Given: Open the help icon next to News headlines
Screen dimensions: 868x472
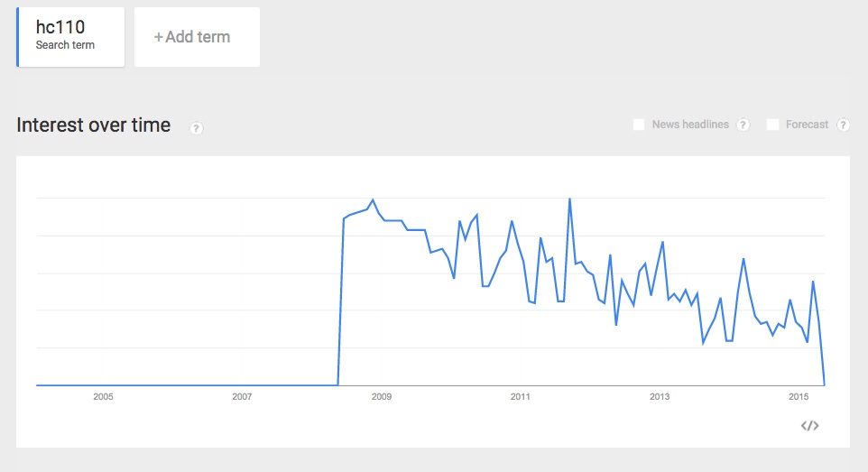Looking at the screenshot, I should [x=743, y=125].
